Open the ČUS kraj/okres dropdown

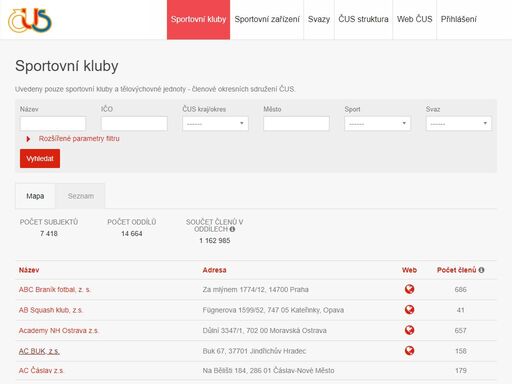pyautogui.click(x=215, y=123)
